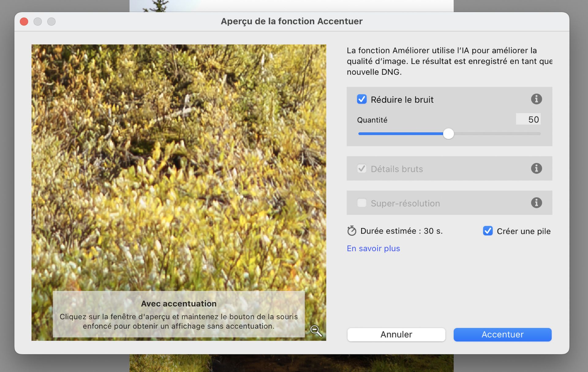
Task: Click the stopwatch icon by Durée estimée
Action: click(352, 231)
